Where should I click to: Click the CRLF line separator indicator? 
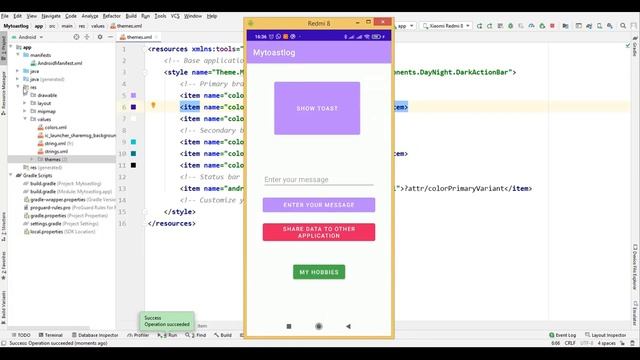point(570,343)
